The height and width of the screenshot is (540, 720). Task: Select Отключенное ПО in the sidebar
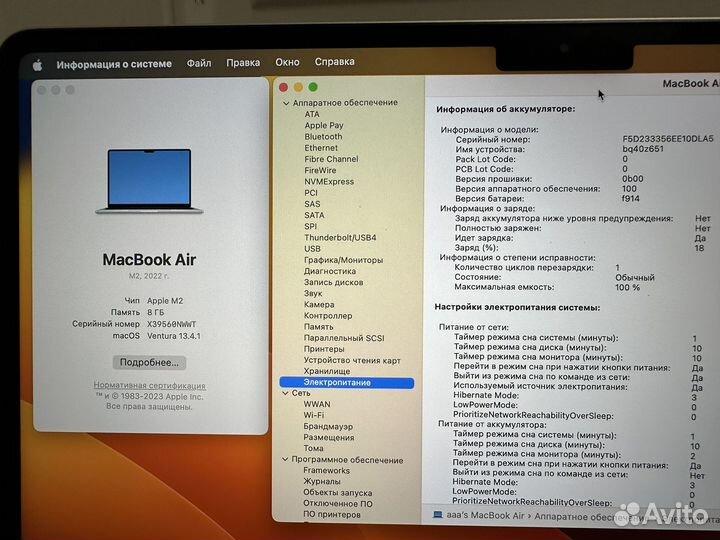click(338, 503)
